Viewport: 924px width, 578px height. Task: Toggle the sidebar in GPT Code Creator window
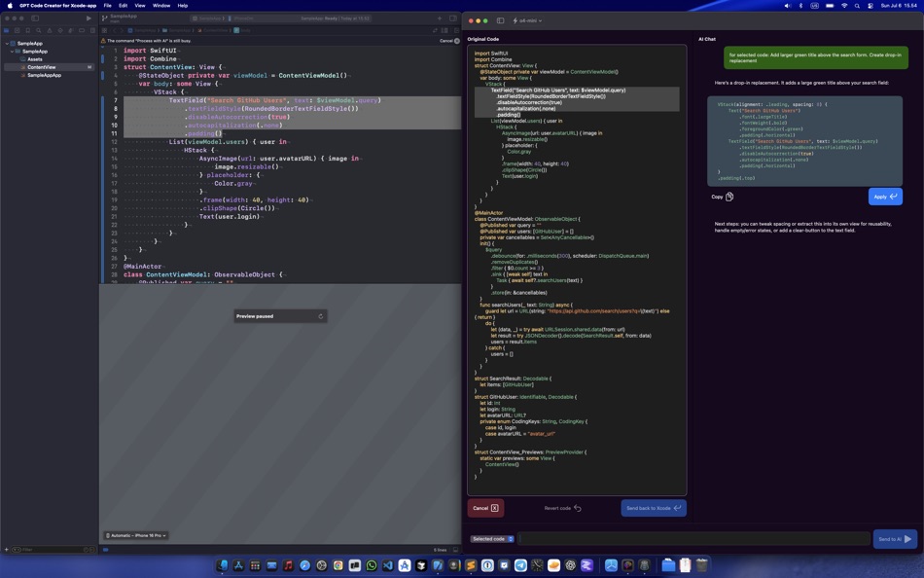500,20
